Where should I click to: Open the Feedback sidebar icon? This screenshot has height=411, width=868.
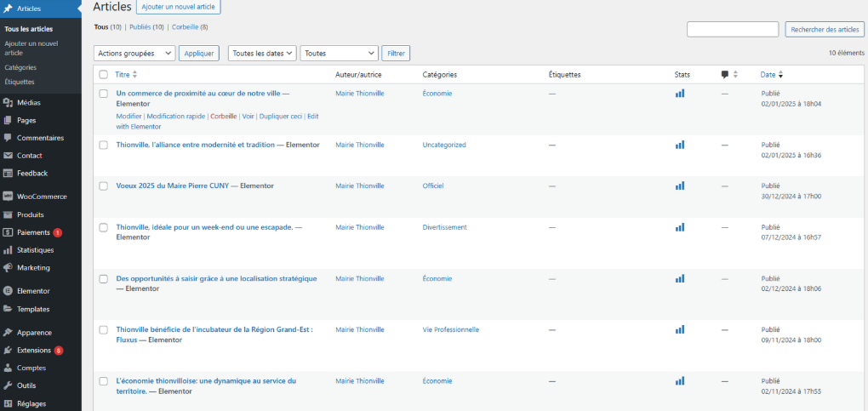tap(8, 174)
